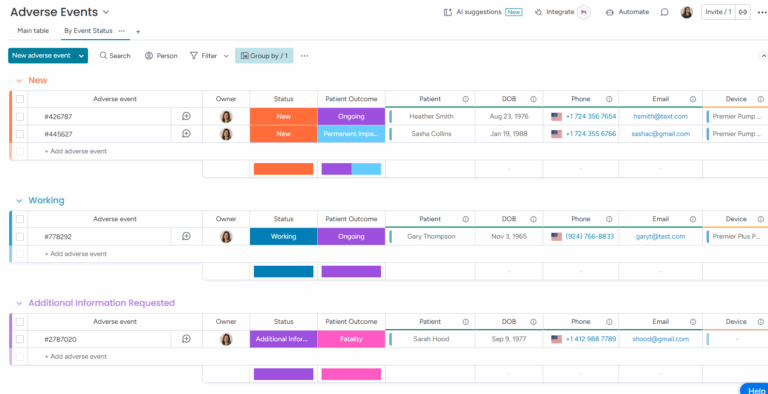Screen dimensions: 768x394
Task: Open the Adverse Events board title dropdown
Action: click(x=106, y=12)
